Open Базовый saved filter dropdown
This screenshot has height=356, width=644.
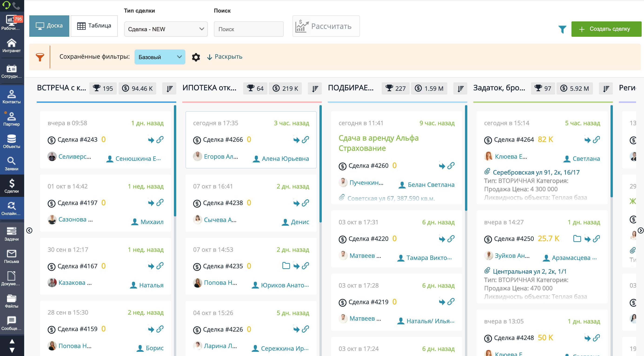160,57
